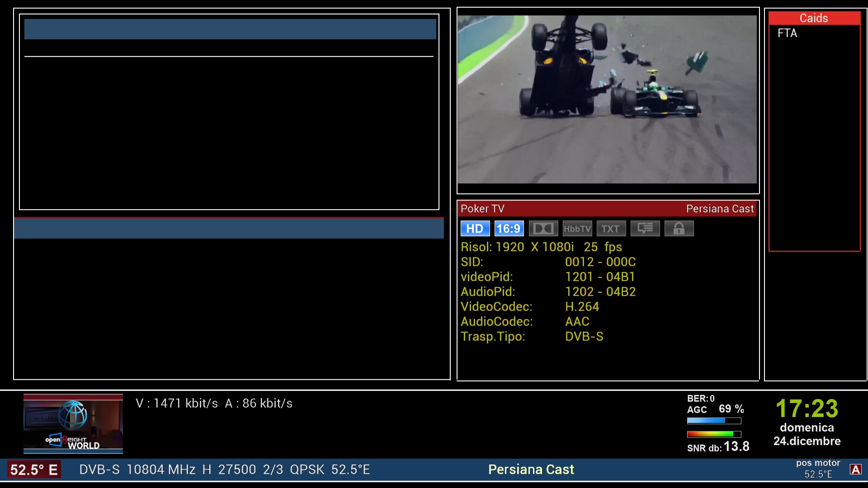The width and height of the screenshot is (868, 488).
Task: Select the 52.5° E satellite badge
Action: [34, 470]
